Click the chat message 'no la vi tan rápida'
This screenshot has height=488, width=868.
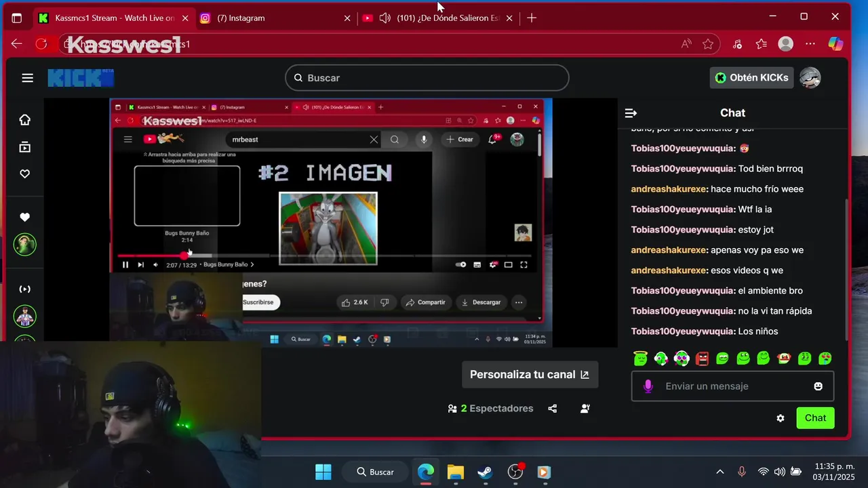tap(775, 311)
